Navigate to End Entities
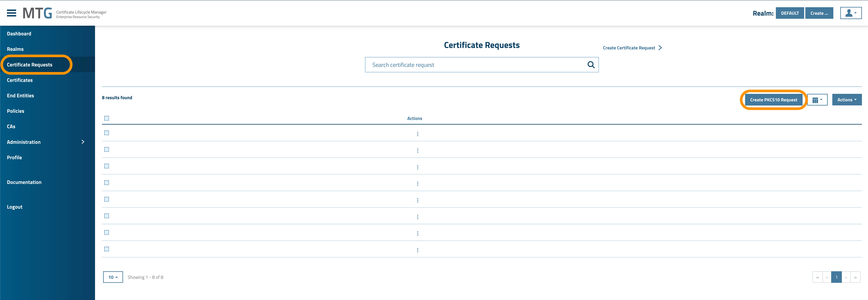Screen dimensions: 868x300 (21, 96)
